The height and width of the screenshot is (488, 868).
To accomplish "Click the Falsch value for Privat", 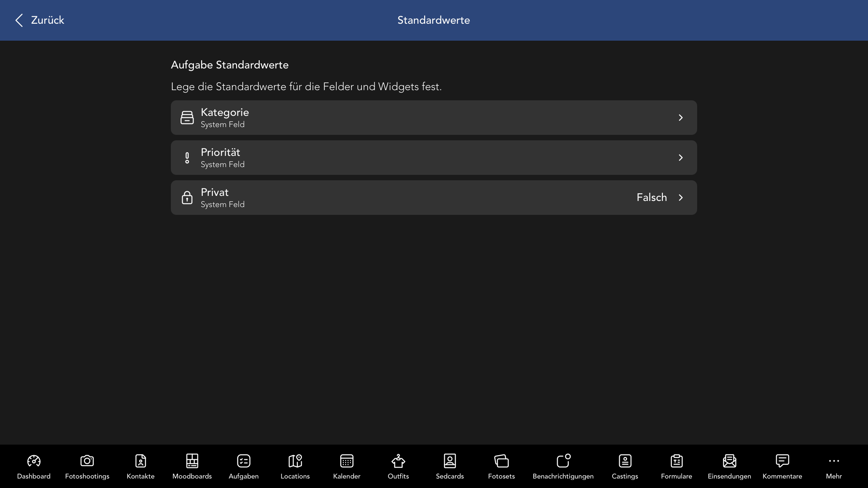I will tap(651, 198).
